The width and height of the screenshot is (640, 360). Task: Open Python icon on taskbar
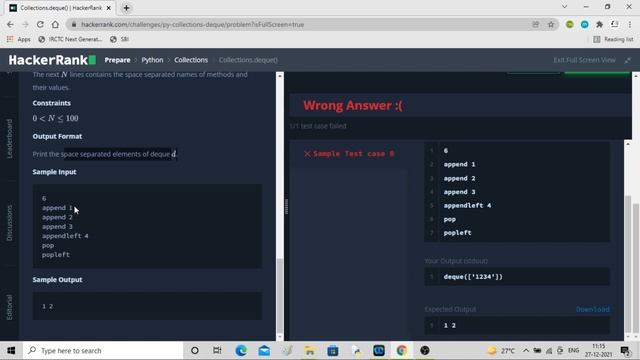tap(356, 351)
